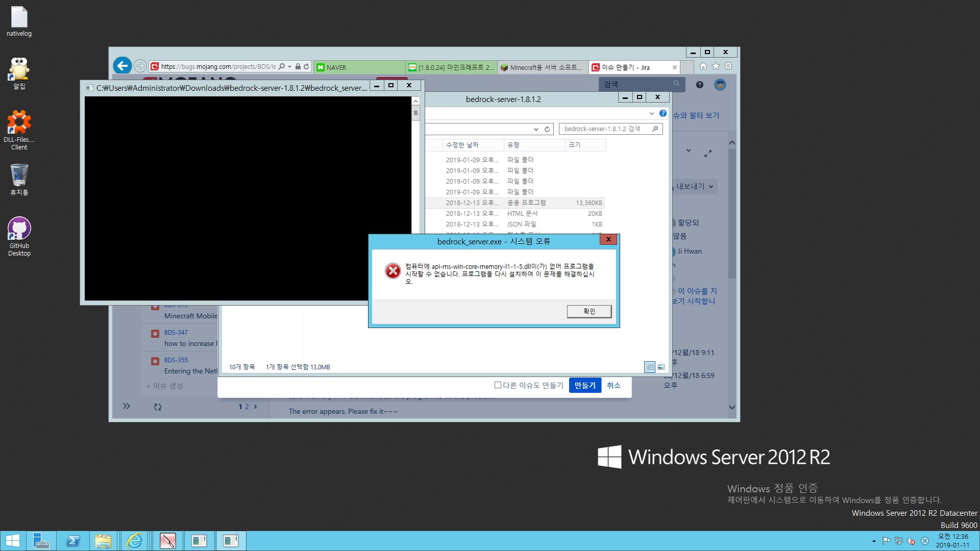Check '다른 이슈도 만들기' checkbox
Screen dimensions: 980x551
(x=498, y=385)
